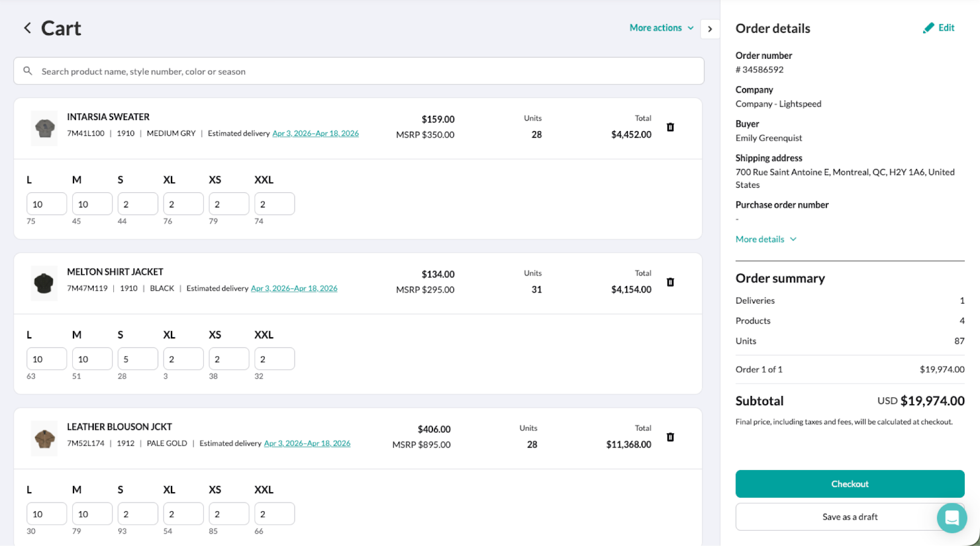Remove Melton Shirt Jacket using trash icon

click(670, 282)
